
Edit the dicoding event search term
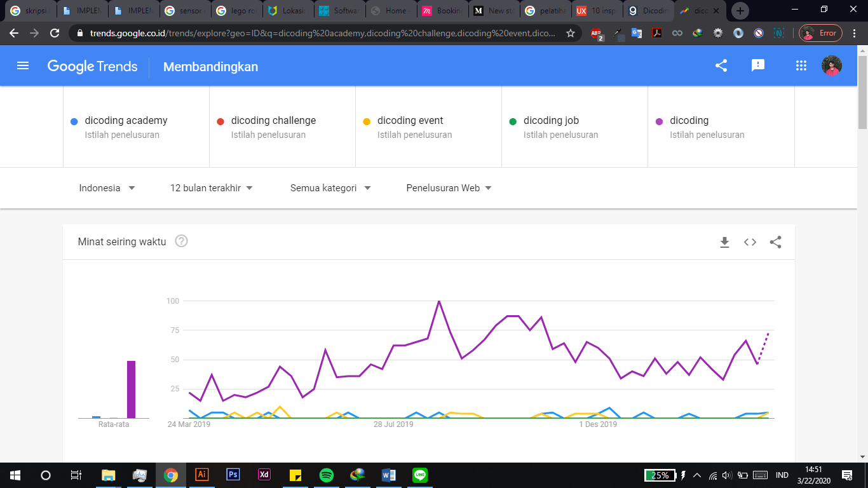[428, 127]
